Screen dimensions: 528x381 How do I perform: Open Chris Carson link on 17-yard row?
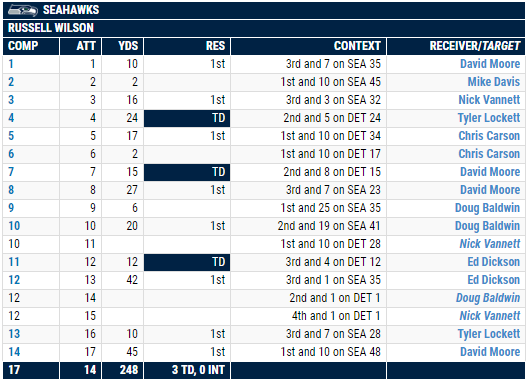pyautogui.click(x=489, y=136)
